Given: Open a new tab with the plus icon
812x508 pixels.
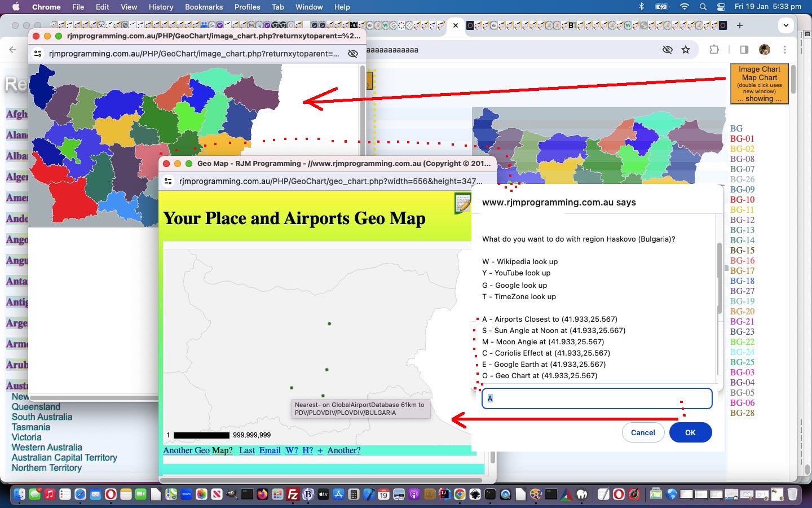Looking at the screenshot, I should coord(740,25).
